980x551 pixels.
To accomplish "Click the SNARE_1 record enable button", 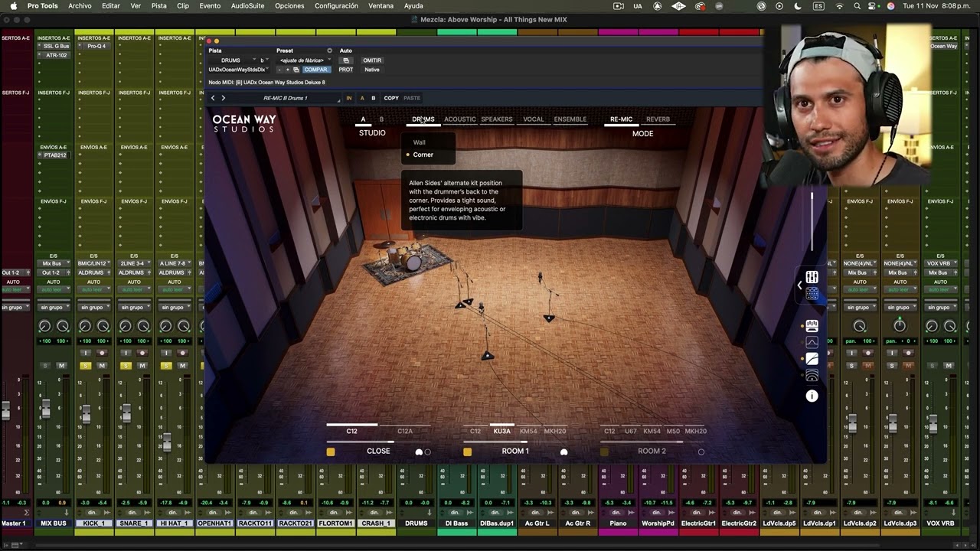I will click(142, 354).
